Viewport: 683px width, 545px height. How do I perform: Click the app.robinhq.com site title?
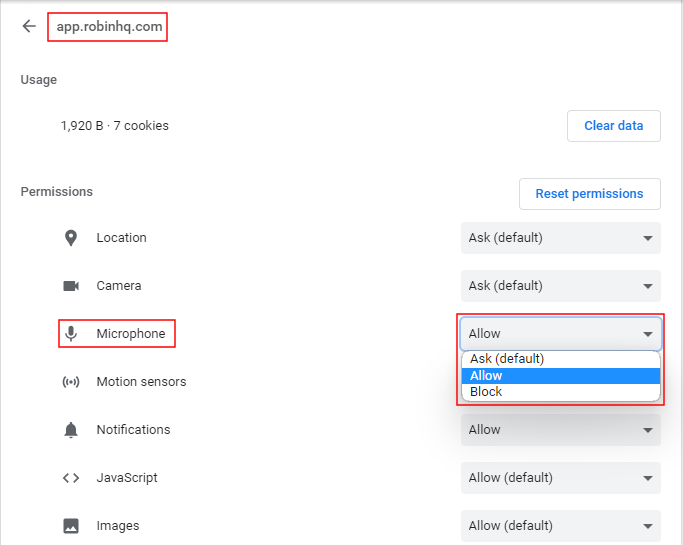(x=109, y=27)
